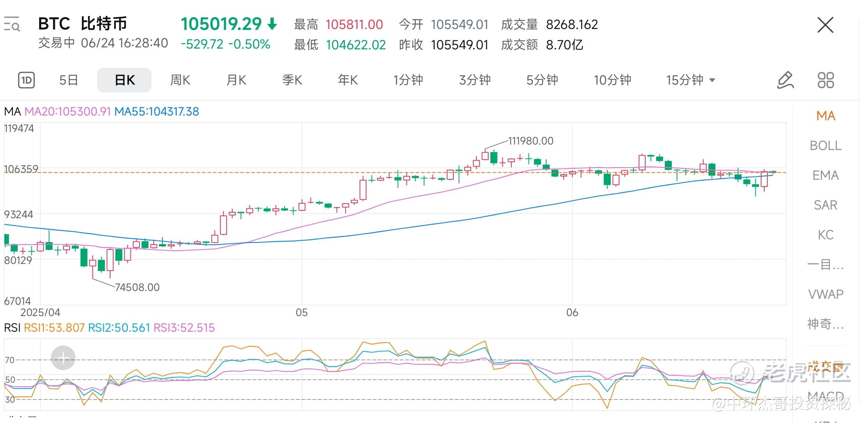Click the green down arrow beside price
The image size is (868, 423).
coord(272,24)
